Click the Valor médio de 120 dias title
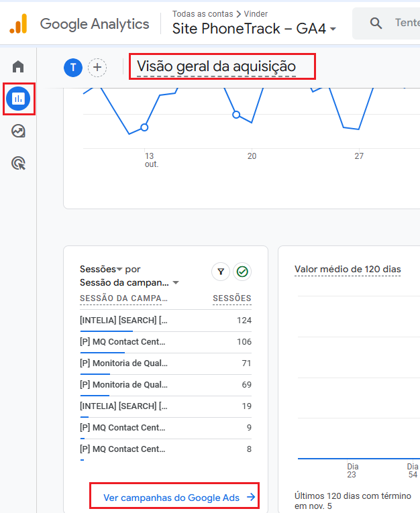Viewport: 420px width, 513px height. 348,270
